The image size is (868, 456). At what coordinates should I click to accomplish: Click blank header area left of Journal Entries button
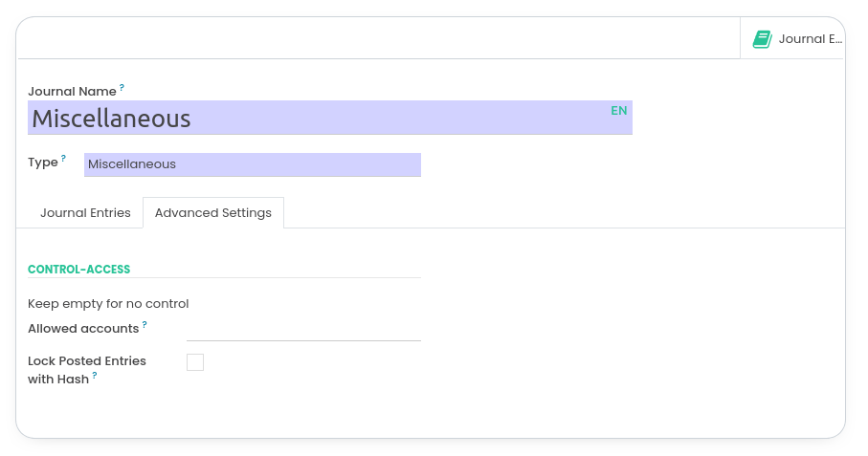point(383,39)
